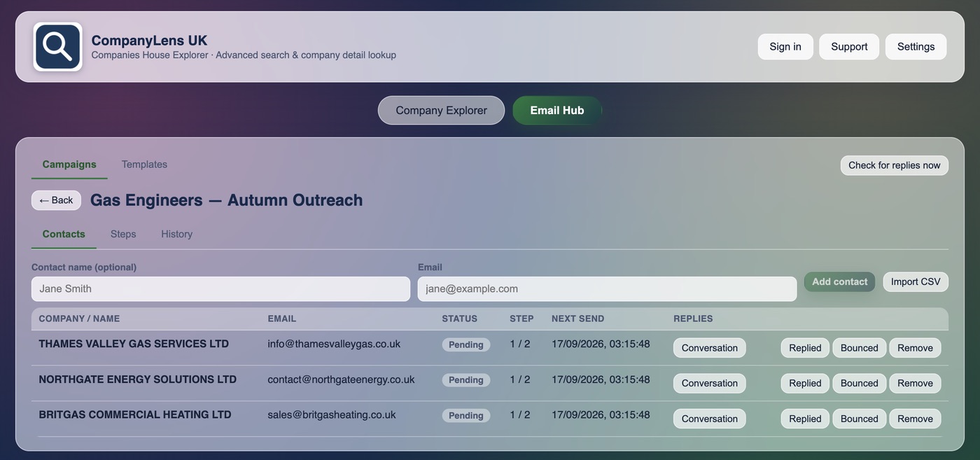Click email contact@northgateenergy.co.uk

341,379
